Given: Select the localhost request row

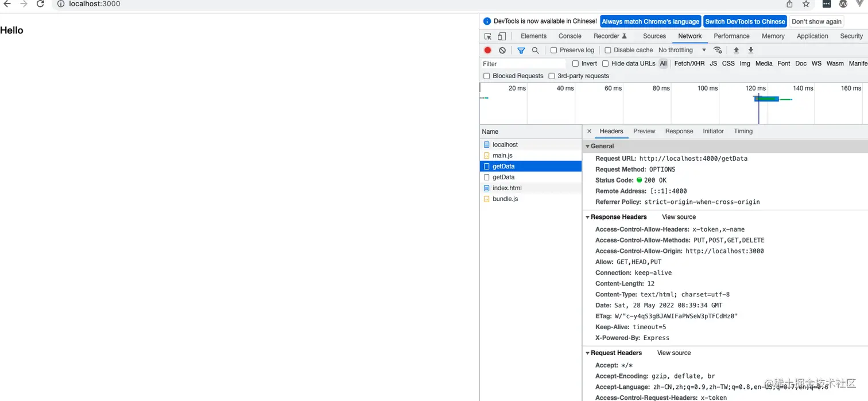Looking at the screenshot, I should pyautogui.click(x=530, y=145).
